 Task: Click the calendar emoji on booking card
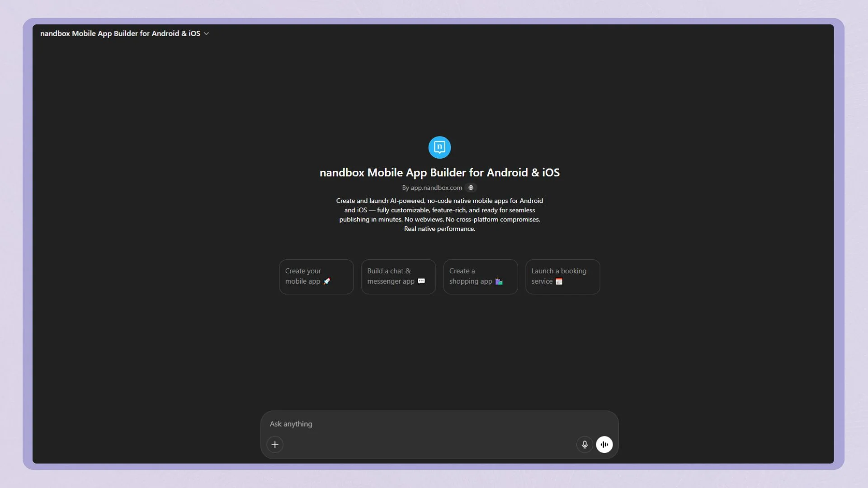[x=559, y=282]
